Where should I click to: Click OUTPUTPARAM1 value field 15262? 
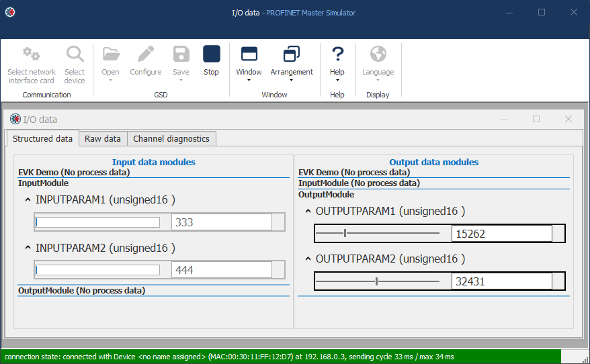501,234
